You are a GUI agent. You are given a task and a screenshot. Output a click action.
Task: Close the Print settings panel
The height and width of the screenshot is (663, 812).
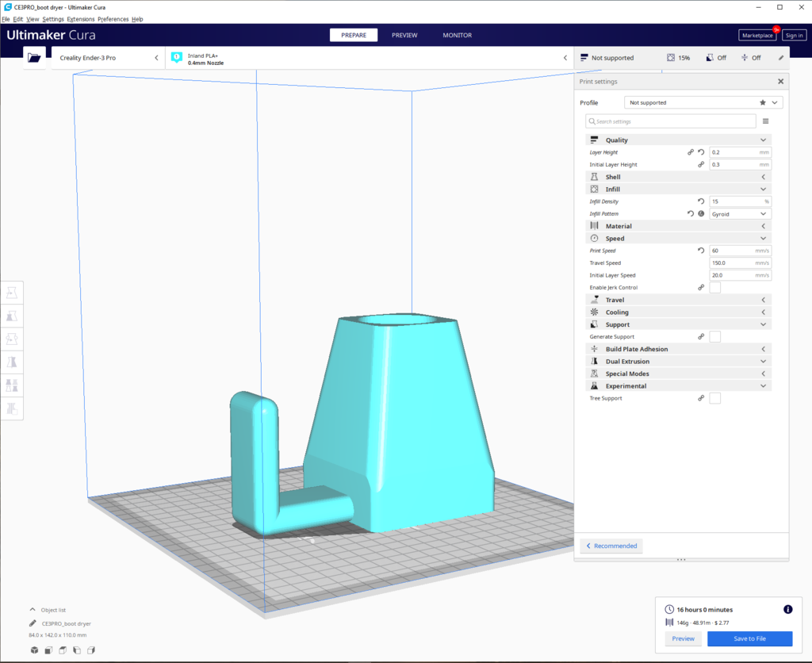coord(780,82)
